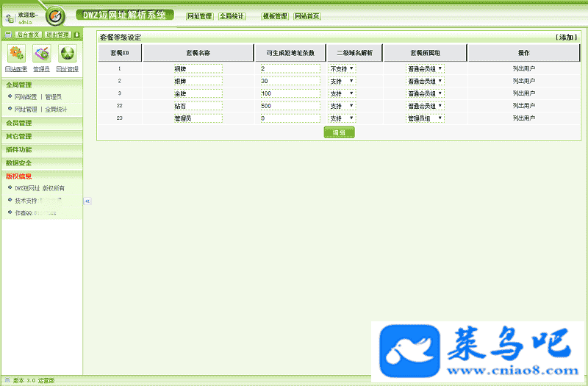Image resolution: width=588 pixels, height=386 pixels.
Task: Click the package name field containing 银牌
Action: [x=198, y=81]
